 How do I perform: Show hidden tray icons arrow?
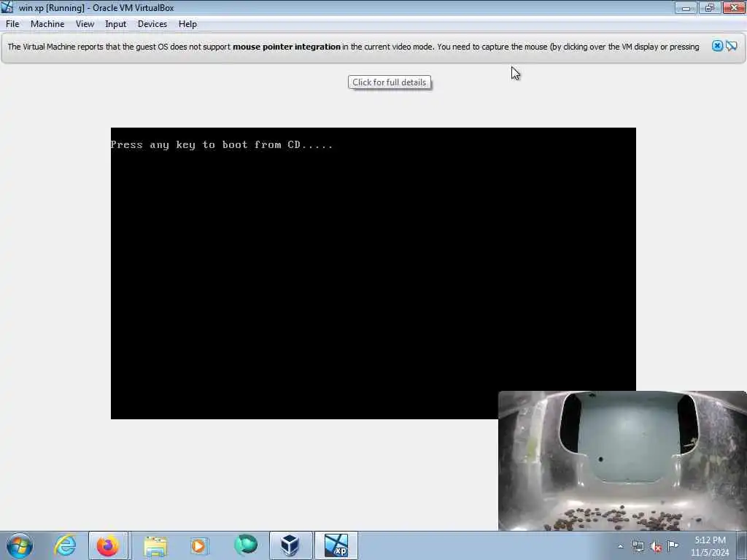coord(620,546)
